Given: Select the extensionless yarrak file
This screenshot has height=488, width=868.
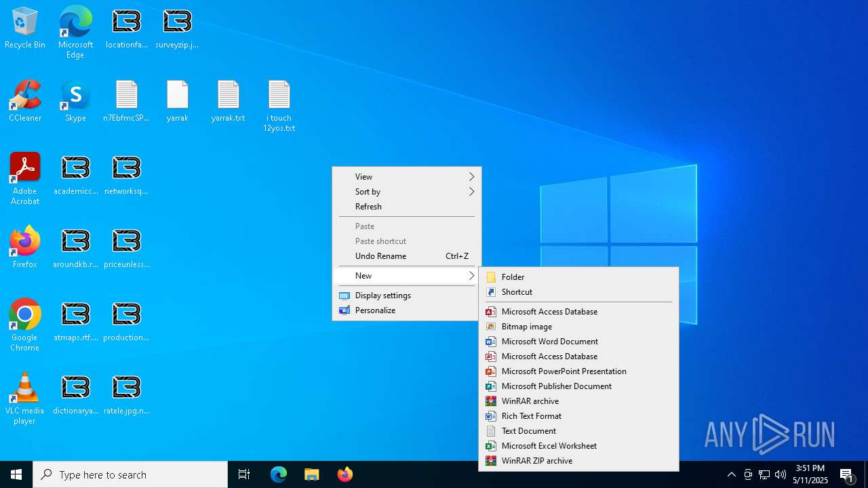Looking at the screenshot, I should coord(177,102).
